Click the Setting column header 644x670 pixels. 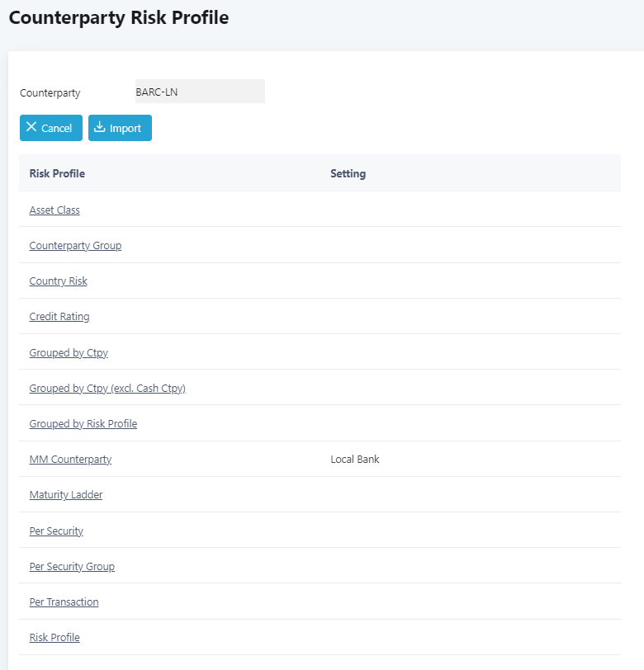coord(348,173)
